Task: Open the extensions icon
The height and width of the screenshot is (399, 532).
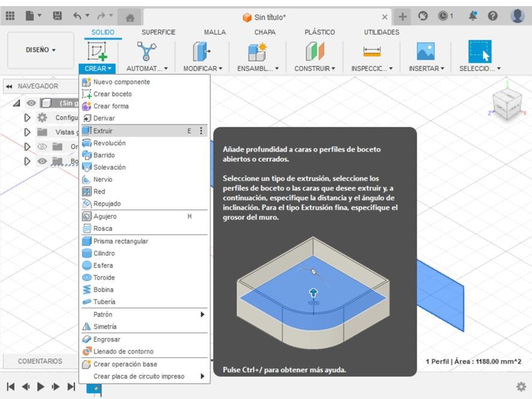Action: (x=423, y=16)
